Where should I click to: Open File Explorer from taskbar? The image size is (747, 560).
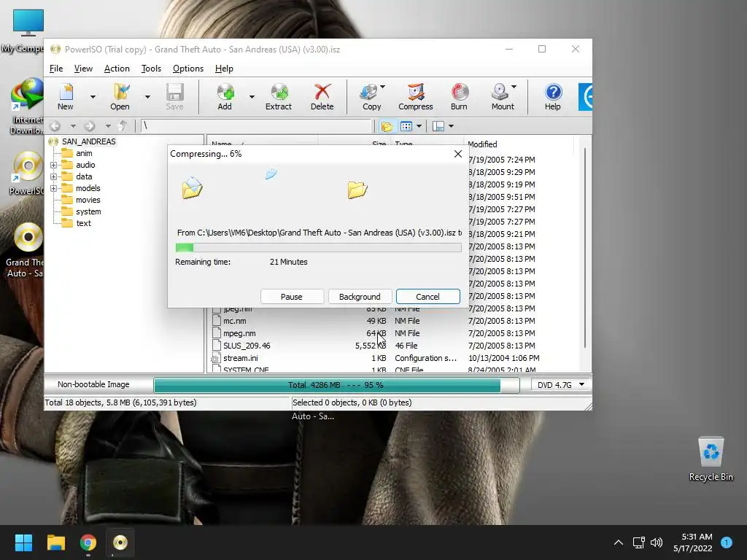55,542
